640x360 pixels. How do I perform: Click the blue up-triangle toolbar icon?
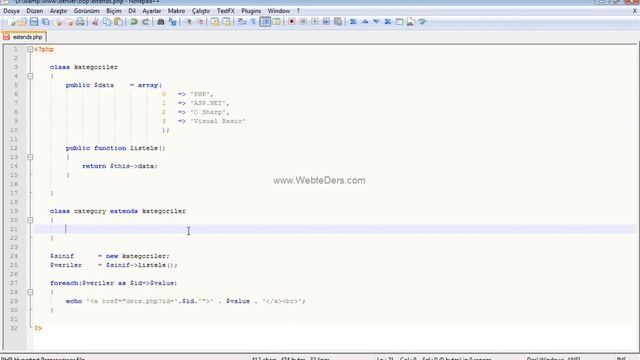pos(364,22)
